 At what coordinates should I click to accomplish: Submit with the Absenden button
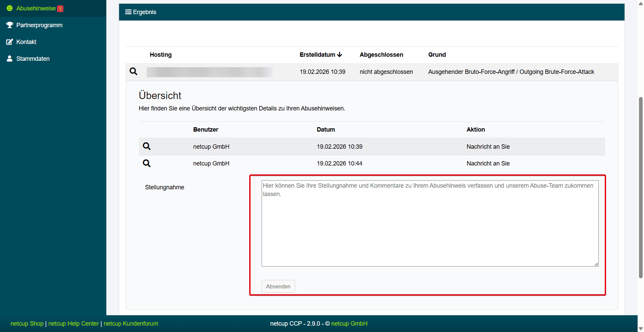pos(278,286)
